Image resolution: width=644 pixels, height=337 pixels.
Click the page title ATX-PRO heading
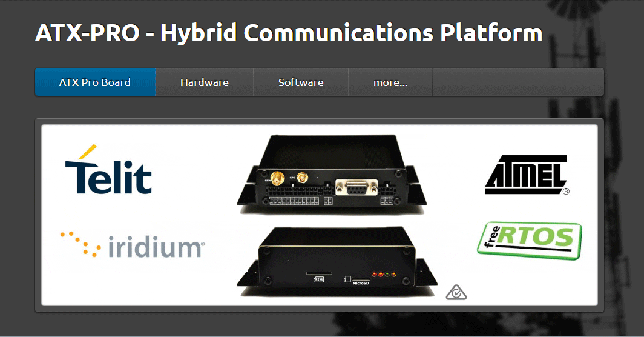[x=289, y=33]
